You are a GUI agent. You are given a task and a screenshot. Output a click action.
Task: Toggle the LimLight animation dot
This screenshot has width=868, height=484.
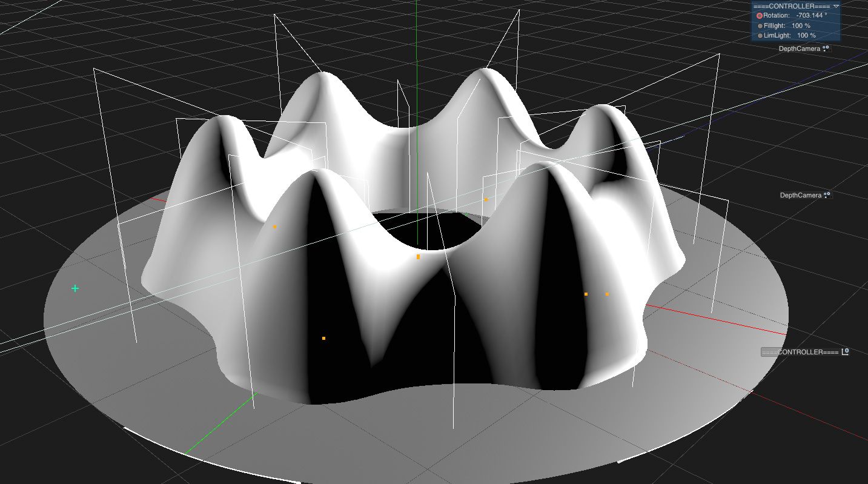tap(760, 36)
